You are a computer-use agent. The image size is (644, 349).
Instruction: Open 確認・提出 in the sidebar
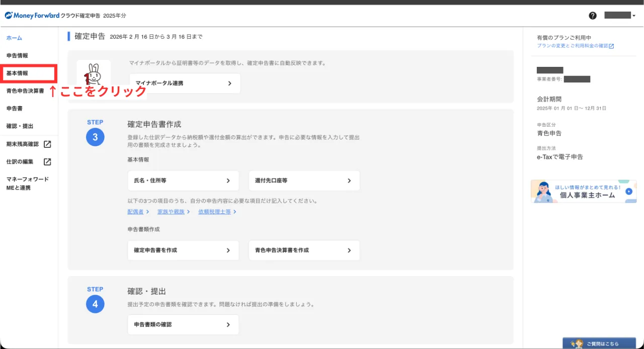coord(20,126)
